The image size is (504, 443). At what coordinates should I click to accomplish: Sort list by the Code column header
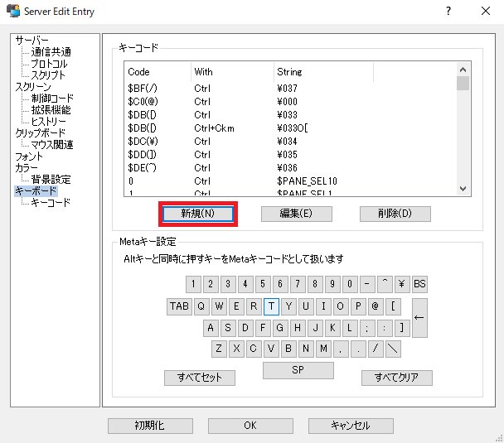click(x=157, y=71)
